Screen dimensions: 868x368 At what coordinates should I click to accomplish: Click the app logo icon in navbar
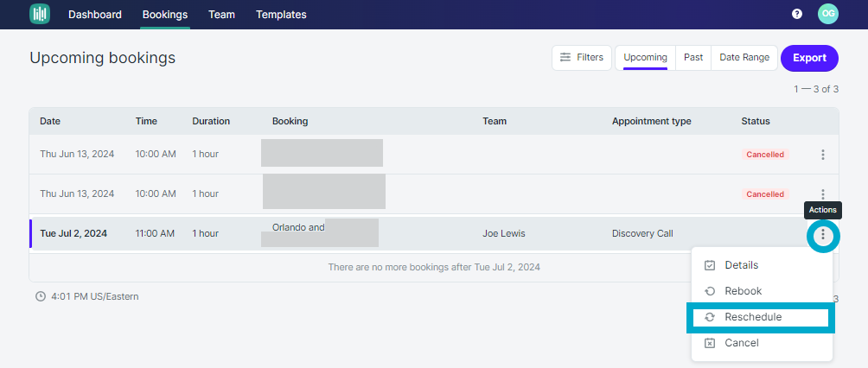pos(39,14)
